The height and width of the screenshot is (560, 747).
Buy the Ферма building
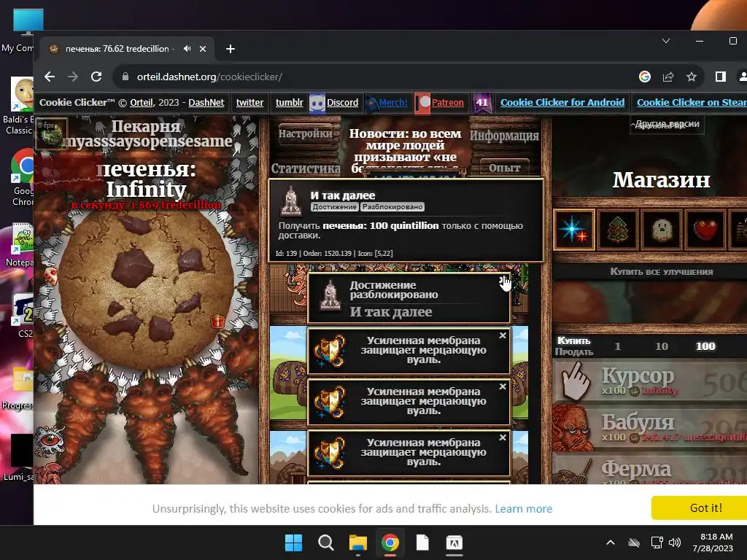coord(649,469)
